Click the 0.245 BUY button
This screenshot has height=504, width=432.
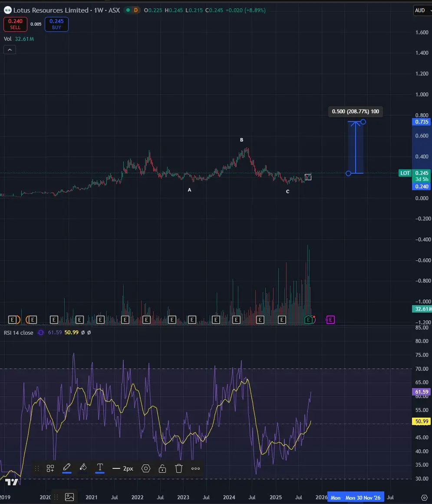point(56,24)
